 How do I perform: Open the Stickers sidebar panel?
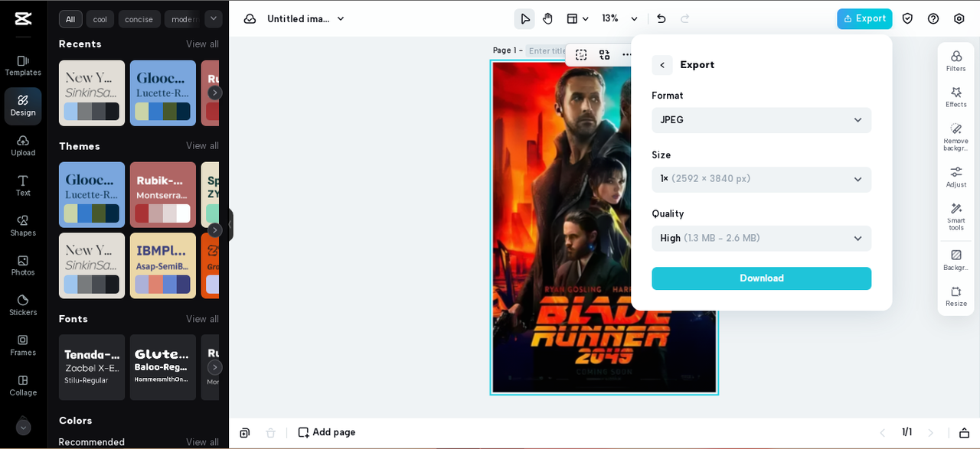[x=23, y=305]
